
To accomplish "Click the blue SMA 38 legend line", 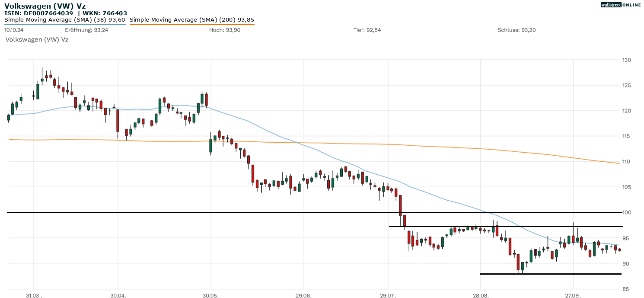I will (x=65, y=24).
